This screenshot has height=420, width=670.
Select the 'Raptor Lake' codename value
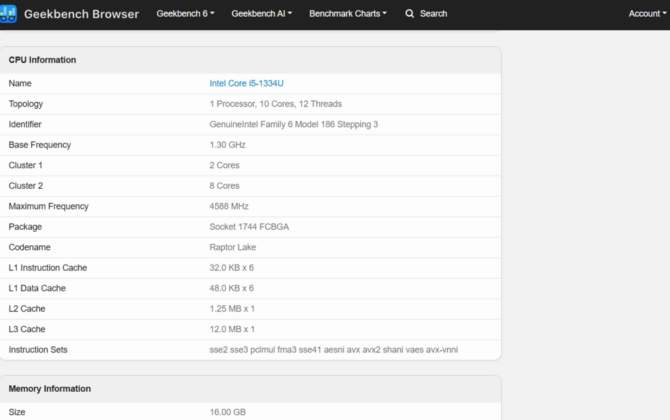pyautogui.click(x=232, y=247)
